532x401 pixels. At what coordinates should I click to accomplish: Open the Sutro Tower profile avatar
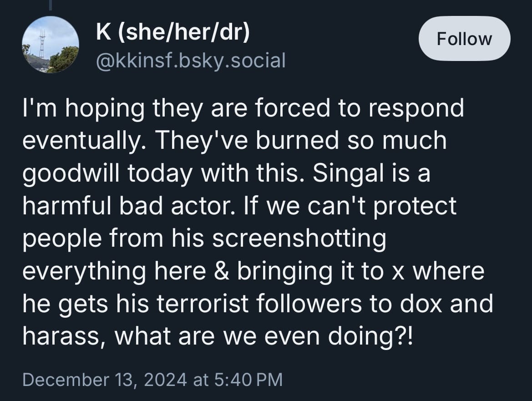50,45
